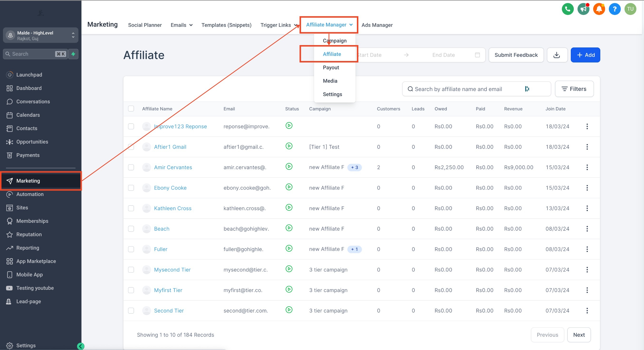
Task: Open the orange bell notifications icon
Action: click(x=599, y=9)
